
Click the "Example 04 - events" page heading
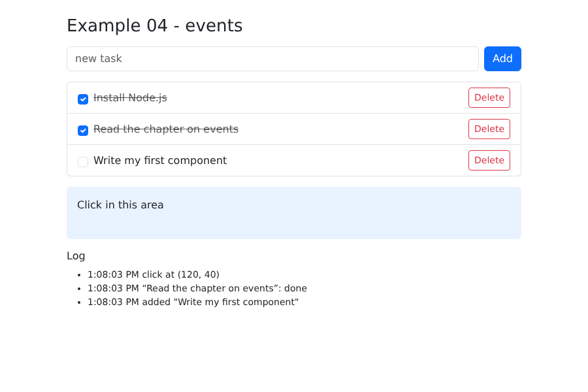click(x=154, y=26)
